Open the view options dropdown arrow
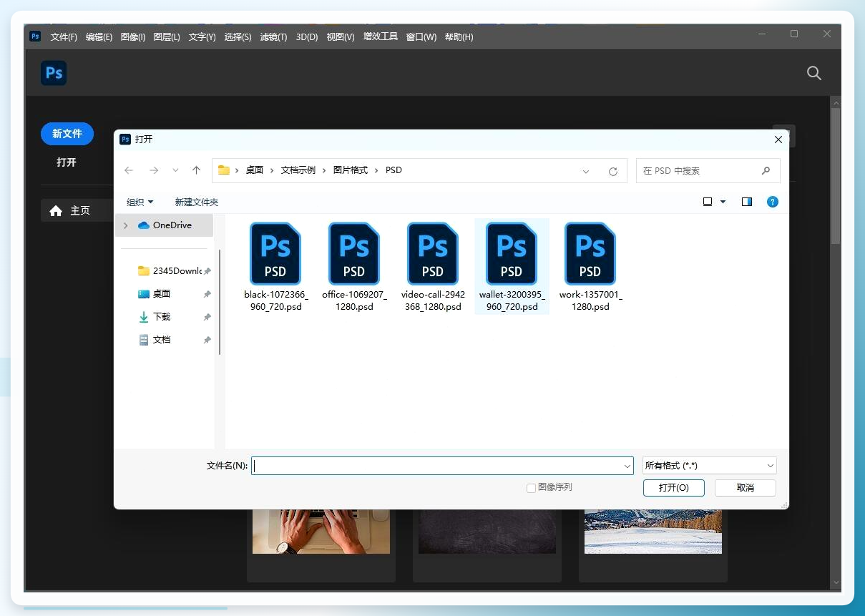The height and width of the screenshot is (616, 865). coord(723,202)
